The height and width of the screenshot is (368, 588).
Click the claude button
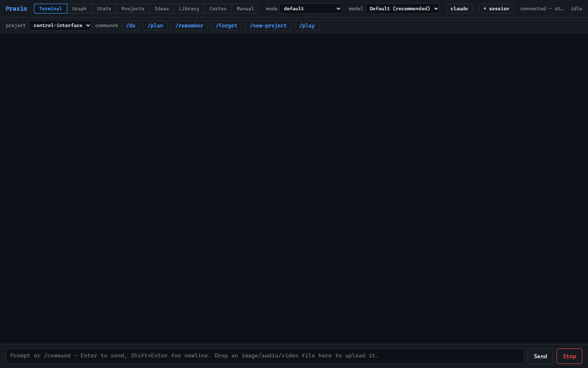point(459,9)
